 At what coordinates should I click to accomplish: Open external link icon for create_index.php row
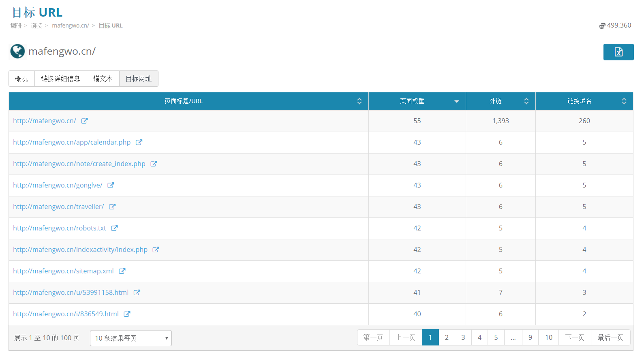154,164
